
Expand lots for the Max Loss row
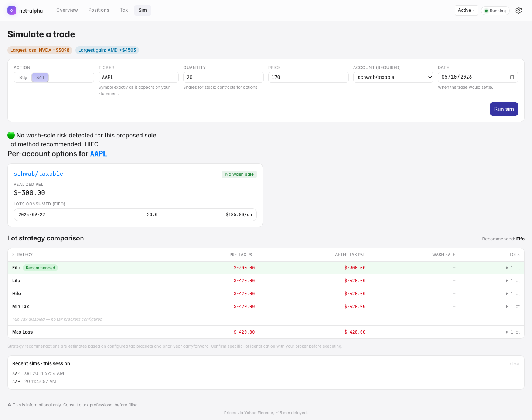(x=512, y=332)
